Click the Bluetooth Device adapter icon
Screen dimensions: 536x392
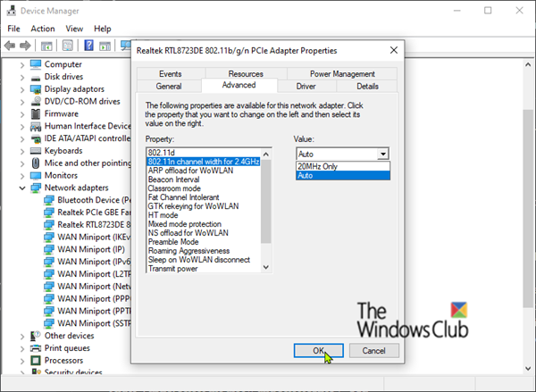click(49, 200)
